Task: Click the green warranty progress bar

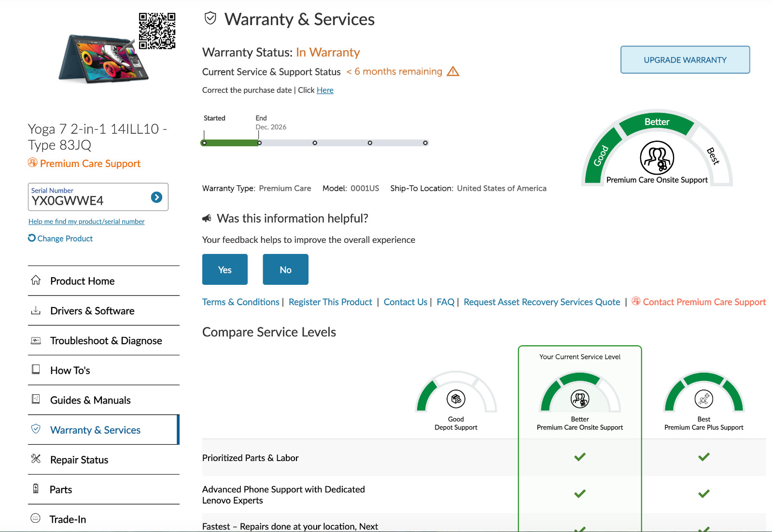Action: click(231, 143)
